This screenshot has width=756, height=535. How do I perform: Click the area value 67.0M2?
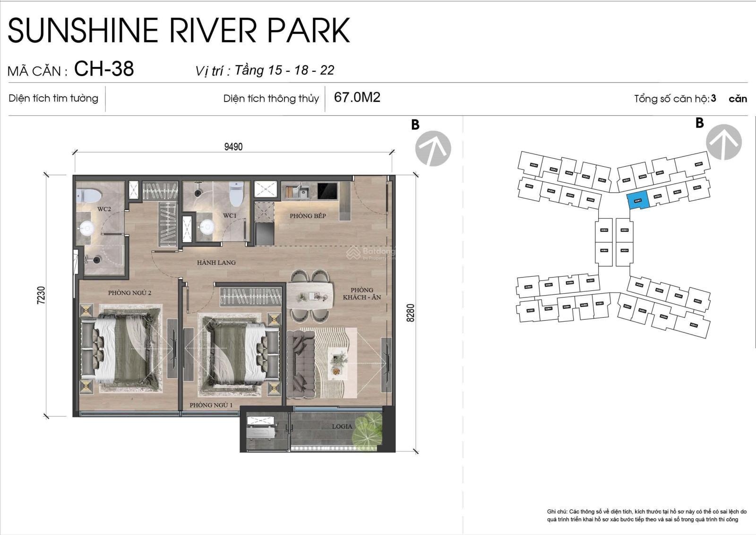click(x=357, y=97)
